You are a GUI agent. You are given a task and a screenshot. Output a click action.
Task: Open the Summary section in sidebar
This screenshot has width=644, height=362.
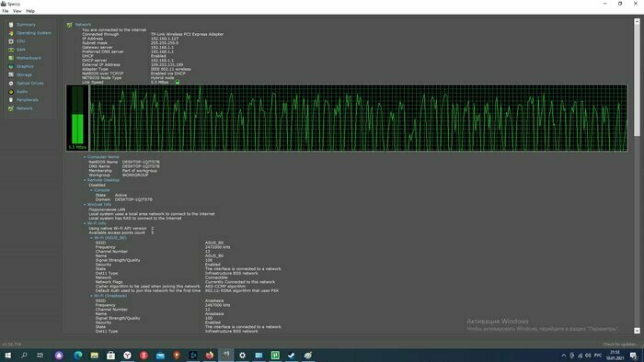[x=26, y=25]
